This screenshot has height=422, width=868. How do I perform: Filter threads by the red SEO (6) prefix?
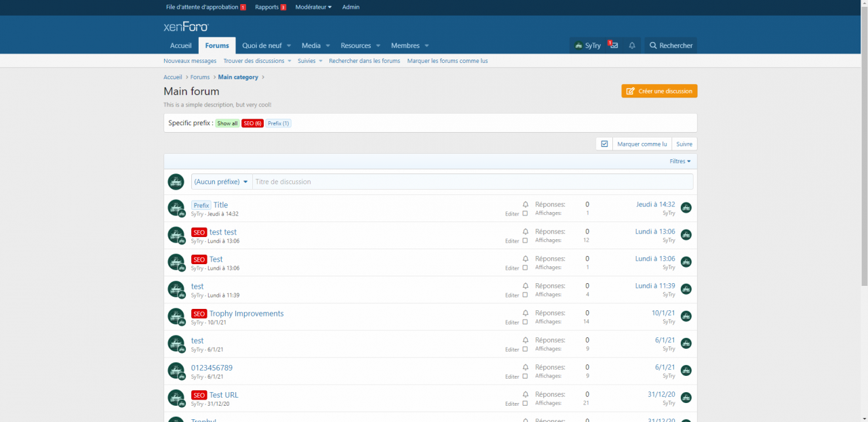(x=252, y=123)
